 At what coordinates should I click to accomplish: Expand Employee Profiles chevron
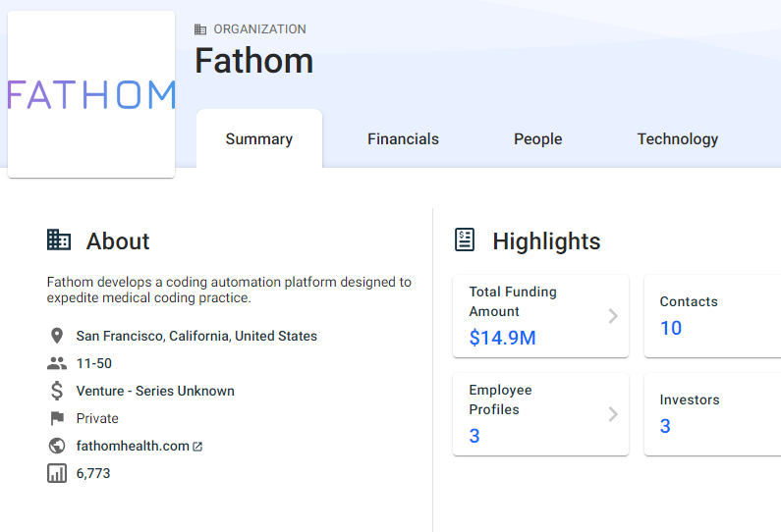click(x=613, y=414)
